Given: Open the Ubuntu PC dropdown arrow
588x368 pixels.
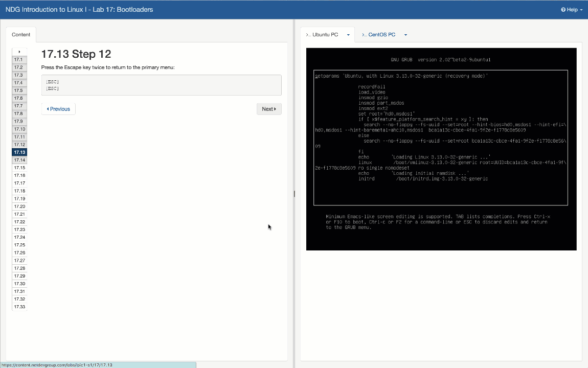Looking at the screenshot, I should point(348,35).
